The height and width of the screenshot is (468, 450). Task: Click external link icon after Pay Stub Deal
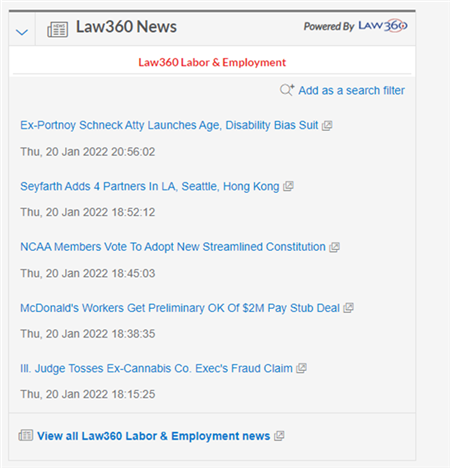pyautogui.click(x=349, y=308)
